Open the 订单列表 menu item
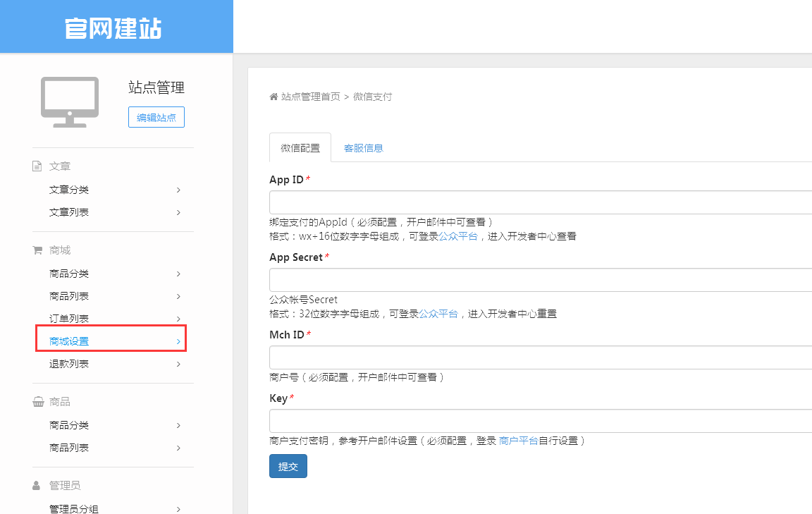Viewport: 812px width, 514px height. [69, 319]
